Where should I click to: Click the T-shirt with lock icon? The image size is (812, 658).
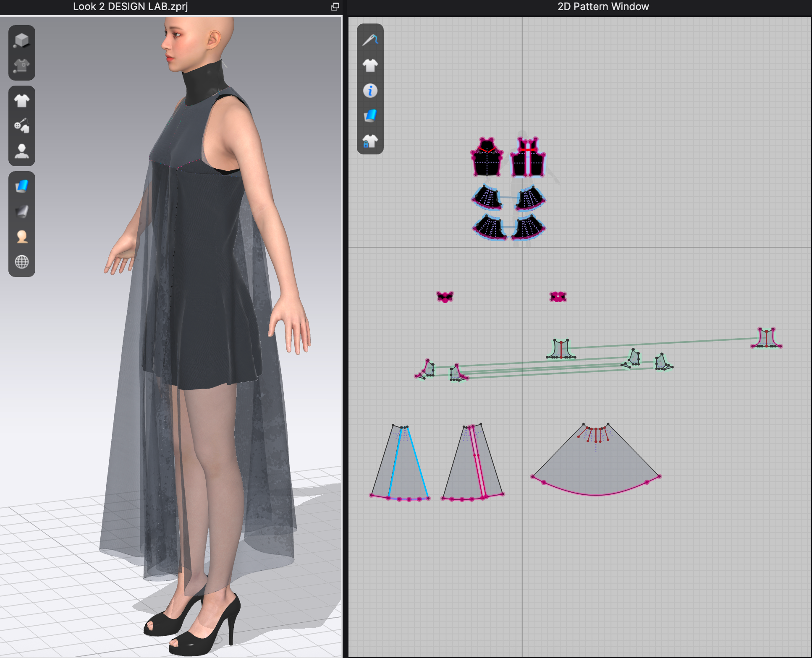coord(370,141)
